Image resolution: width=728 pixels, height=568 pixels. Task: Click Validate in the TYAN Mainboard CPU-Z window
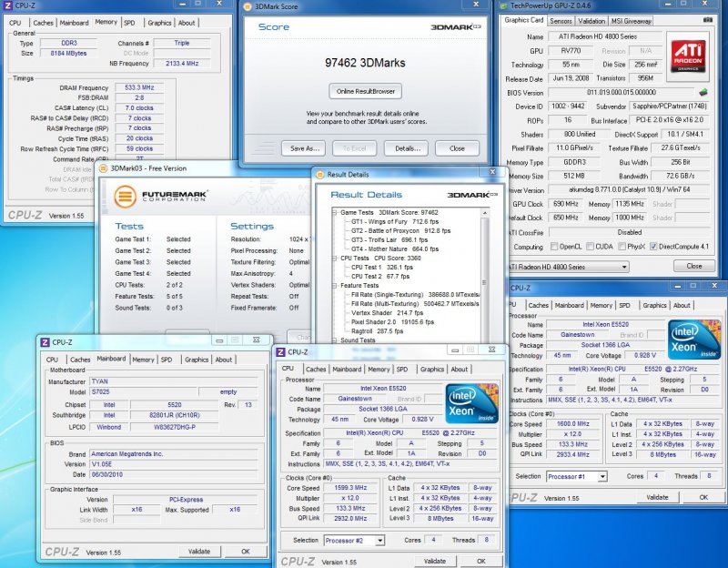[x=199, y=552]
